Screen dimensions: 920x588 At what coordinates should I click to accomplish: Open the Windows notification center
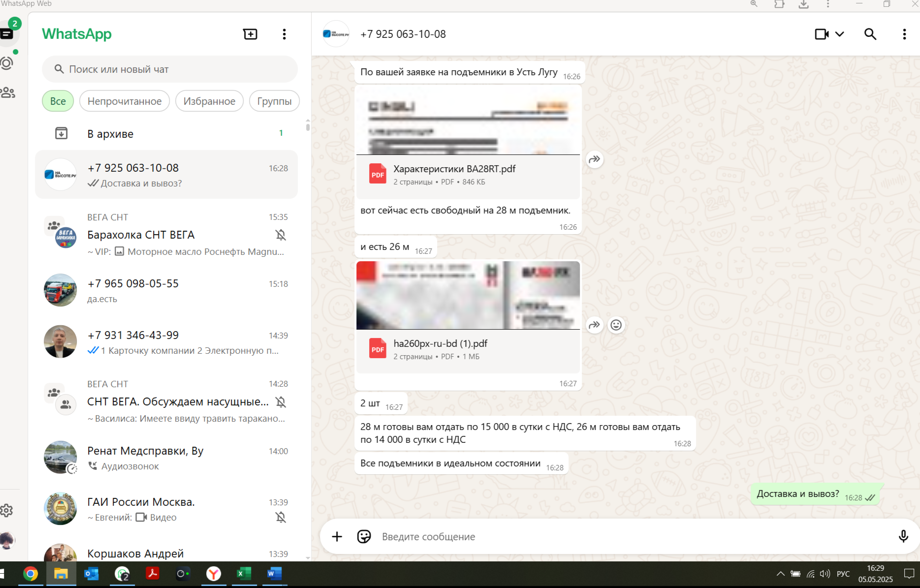click(x=909, y=574)
